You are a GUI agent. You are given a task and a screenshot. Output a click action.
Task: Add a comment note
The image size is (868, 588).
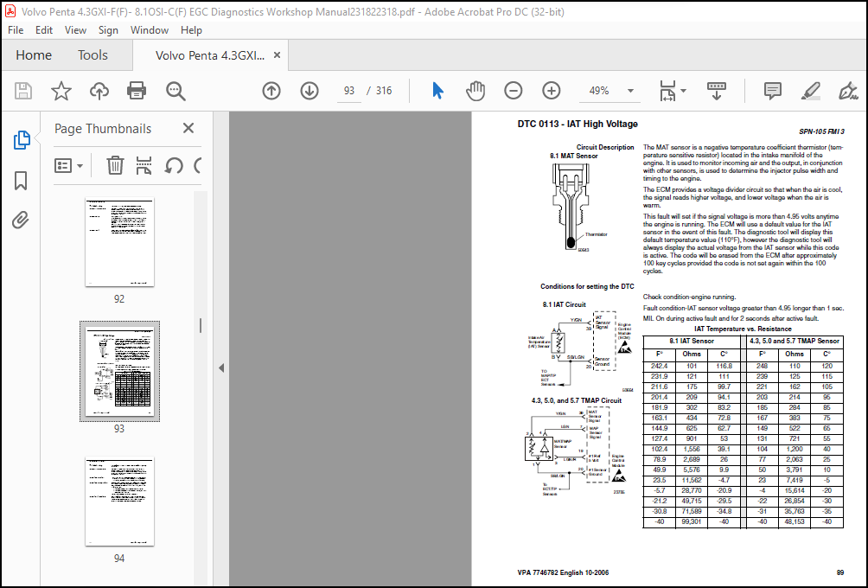[773, 91]
